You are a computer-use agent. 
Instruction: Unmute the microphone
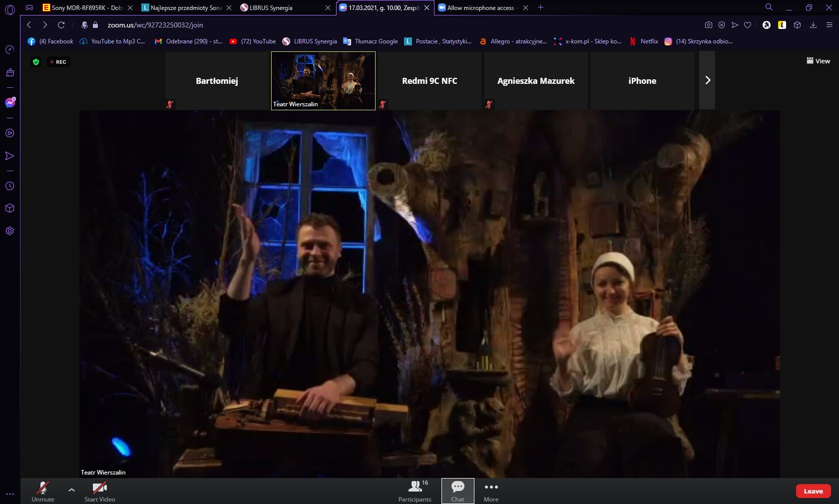pos(43,491)
